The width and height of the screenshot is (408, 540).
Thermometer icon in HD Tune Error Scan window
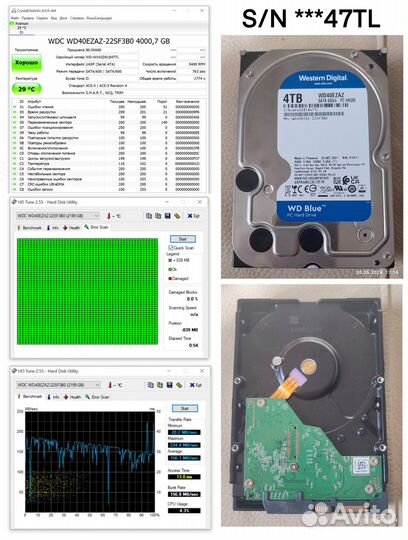(x=109, y=216)
